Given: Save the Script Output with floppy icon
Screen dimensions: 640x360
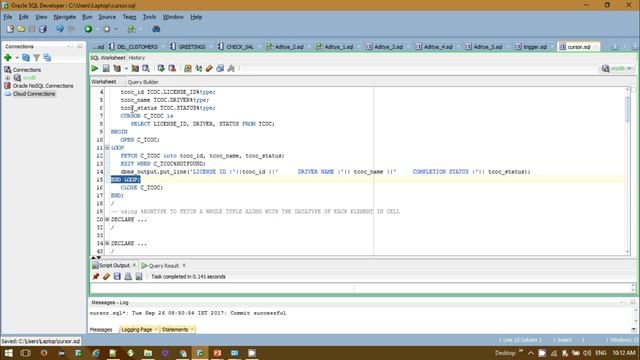Looking at the screenshot, I should click(117, 277).
